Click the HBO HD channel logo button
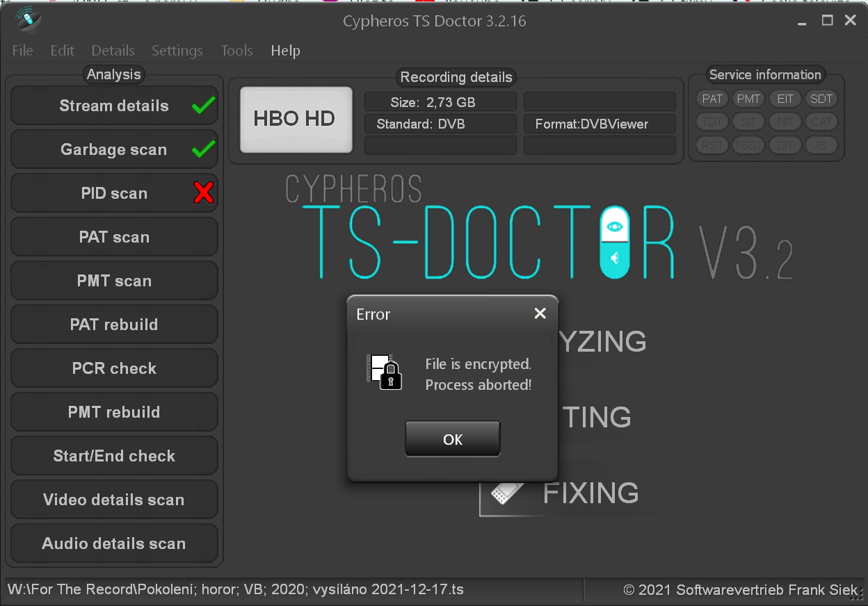The height and width of the screenshot is (606, 868). click(296, 120)
